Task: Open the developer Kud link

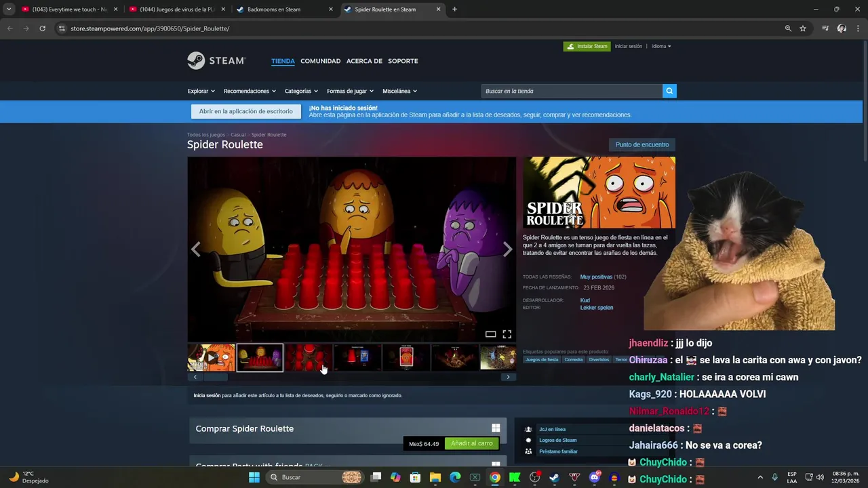Action: tap(585, 300)
